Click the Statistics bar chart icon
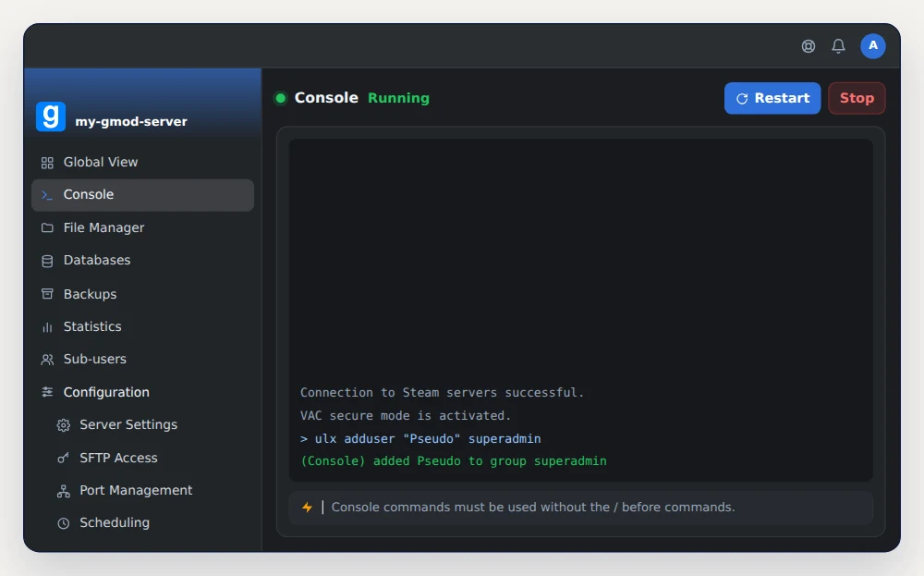 [x=47, y=327]
